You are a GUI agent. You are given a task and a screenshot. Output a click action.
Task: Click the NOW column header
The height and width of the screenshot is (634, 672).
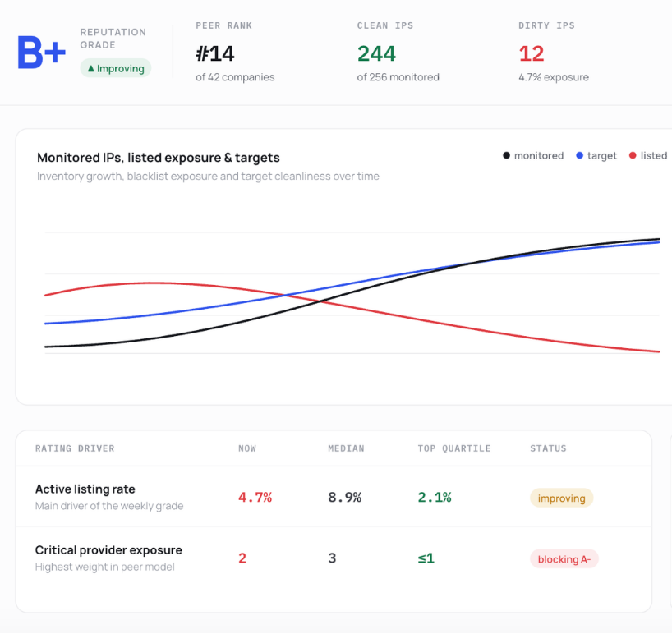[247, 448]
